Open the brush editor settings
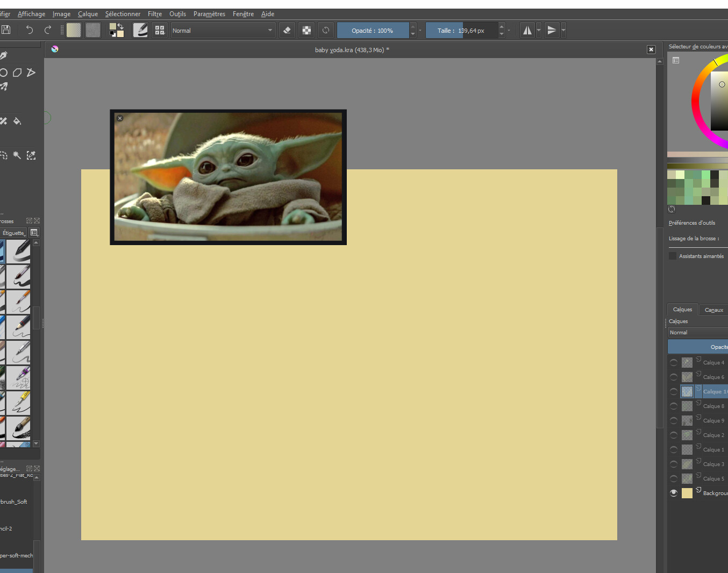728x573 pixels. [x=140, y=30]
